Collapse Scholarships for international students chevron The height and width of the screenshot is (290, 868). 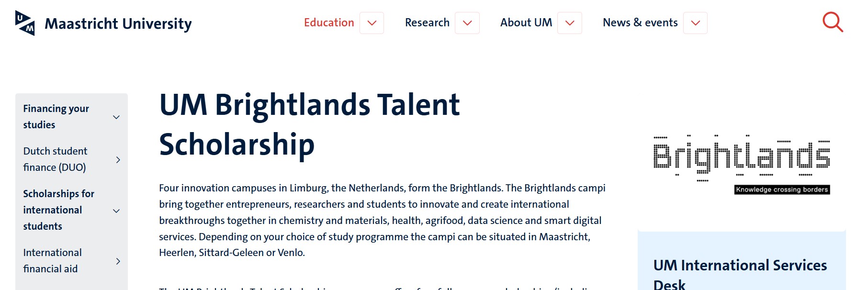(x=116, y=211)
